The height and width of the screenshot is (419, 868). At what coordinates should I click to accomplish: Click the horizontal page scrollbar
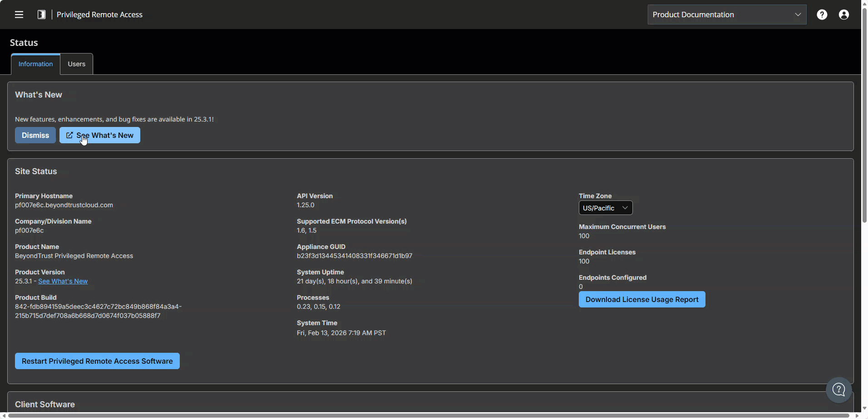click(429, 415)
